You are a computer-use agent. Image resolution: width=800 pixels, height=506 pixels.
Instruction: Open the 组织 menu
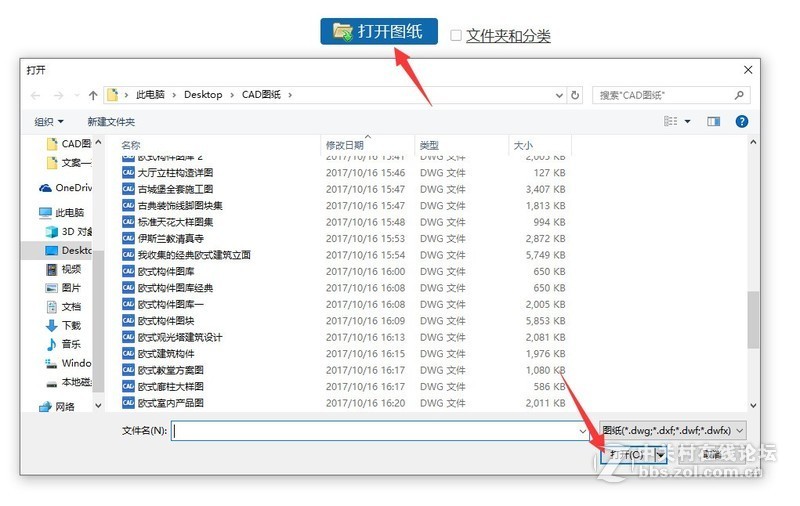coord(48,122)
